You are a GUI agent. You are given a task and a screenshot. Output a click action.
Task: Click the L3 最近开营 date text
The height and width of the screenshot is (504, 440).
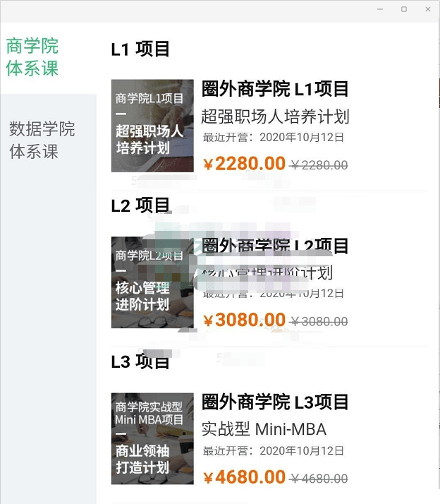pyautogui.click(x=274, y=451)
